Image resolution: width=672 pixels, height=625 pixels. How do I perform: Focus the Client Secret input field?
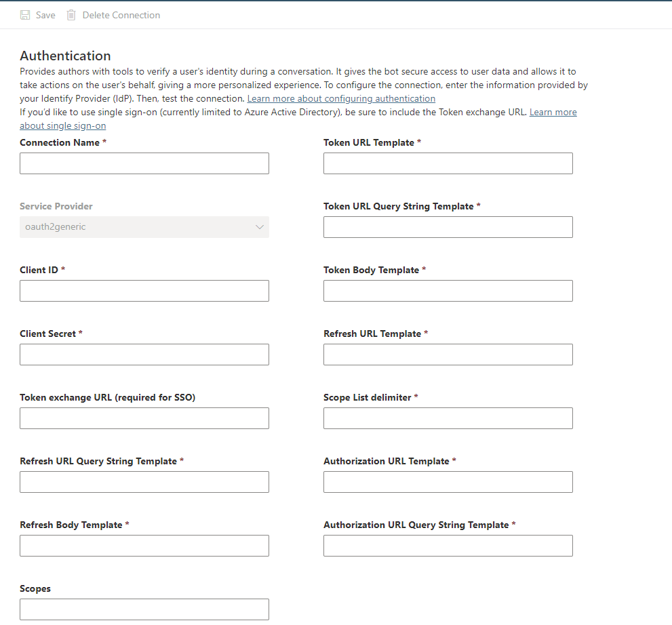point(144,355)
